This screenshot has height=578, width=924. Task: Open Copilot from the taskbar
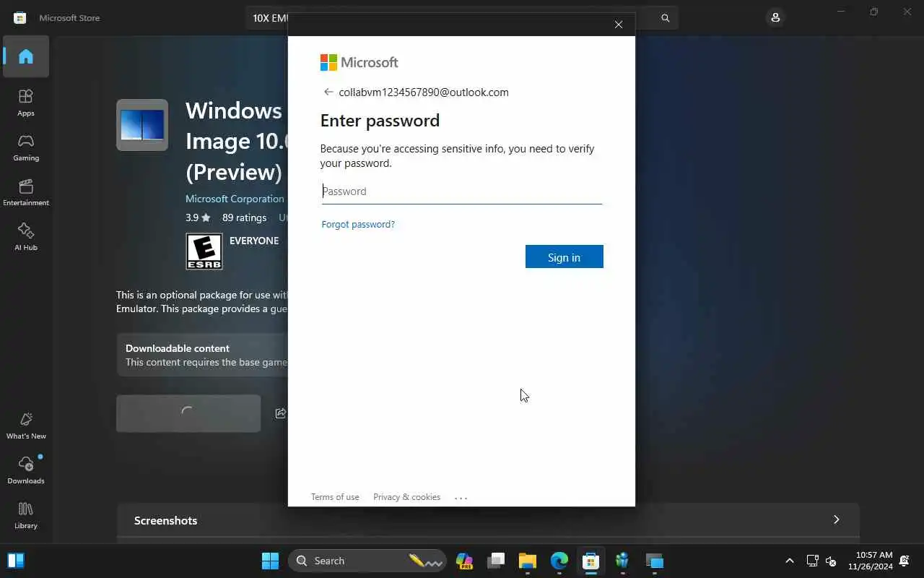(x=464, y=561)
